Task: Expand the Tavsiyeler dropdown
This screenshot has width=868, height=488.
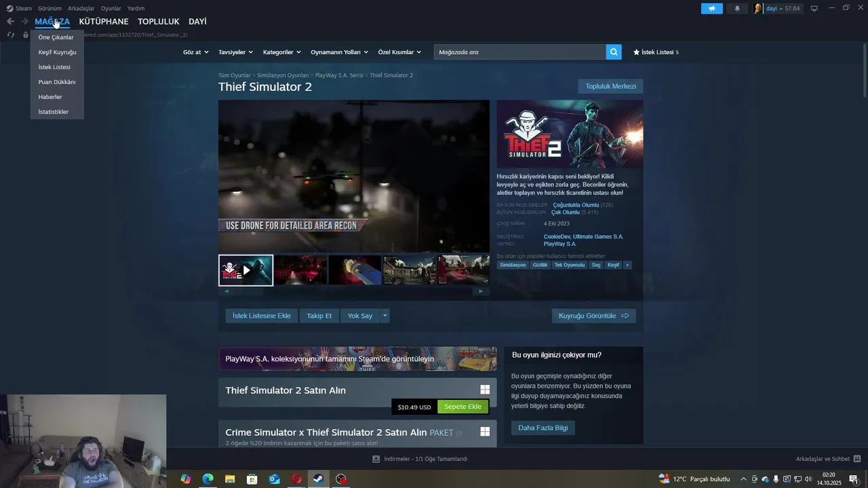Action: (x=235, y=52)
